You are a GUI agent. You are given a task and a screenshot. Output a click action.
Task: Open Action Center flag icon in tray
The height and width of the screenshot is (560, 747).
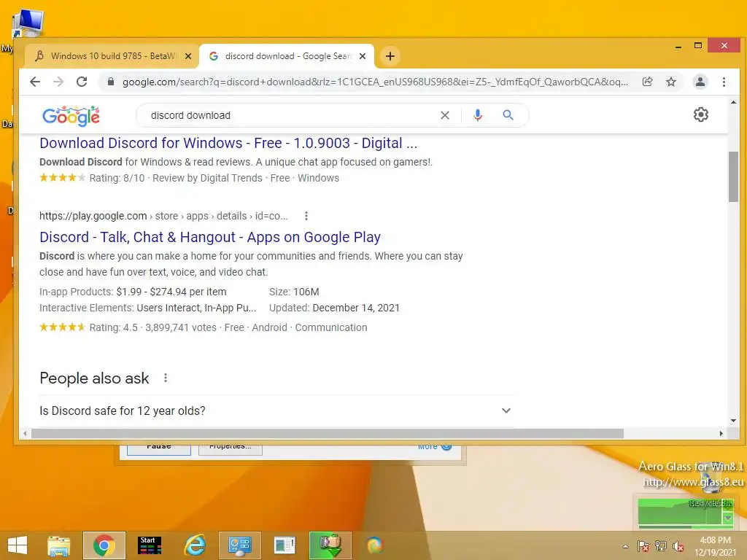coord(643,546)
